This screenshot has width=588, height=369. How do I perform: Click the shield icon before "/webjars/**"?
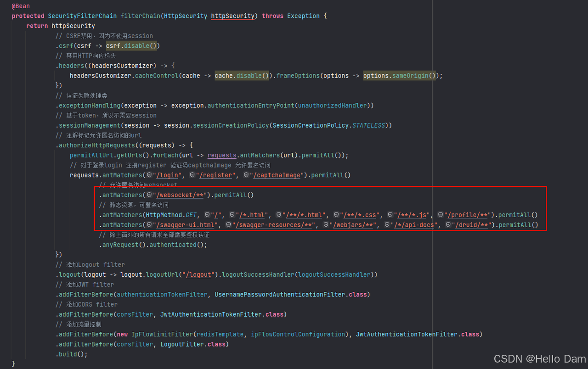click(x=326, y=225)
